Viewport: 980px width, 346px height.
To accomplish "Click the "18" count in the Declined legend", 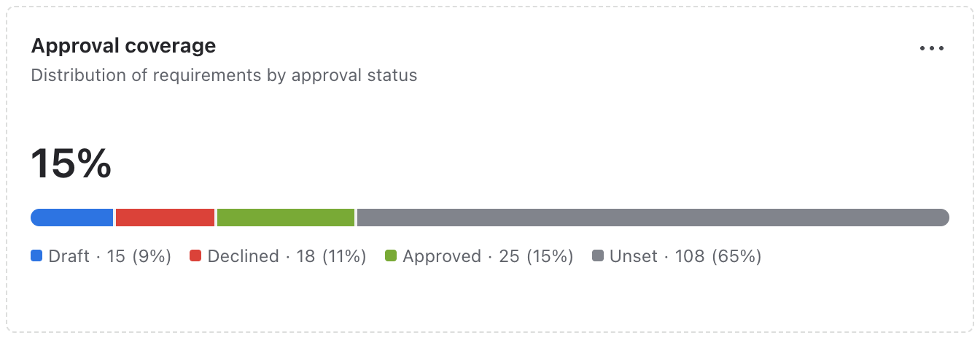I will 306,256.
